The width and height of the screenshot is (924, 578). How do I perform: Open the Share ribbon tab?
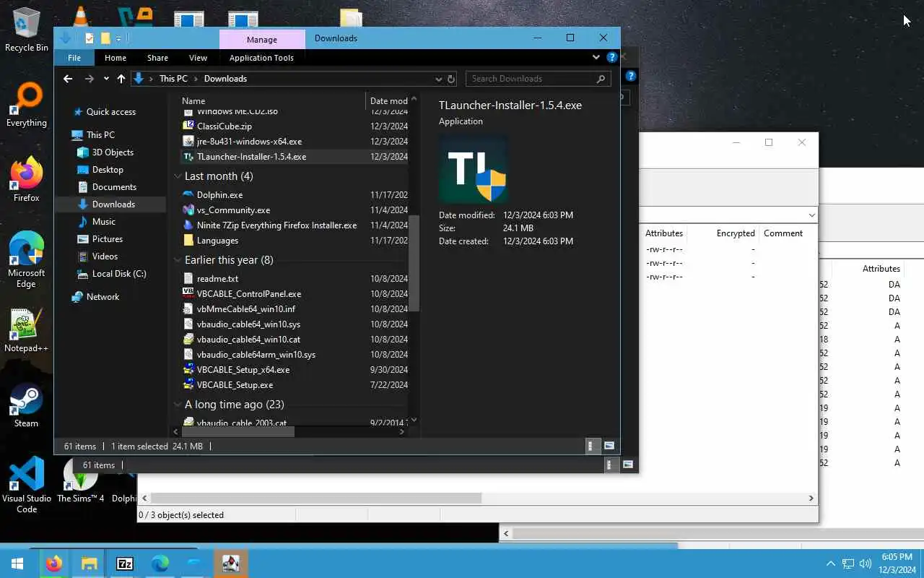157,58
